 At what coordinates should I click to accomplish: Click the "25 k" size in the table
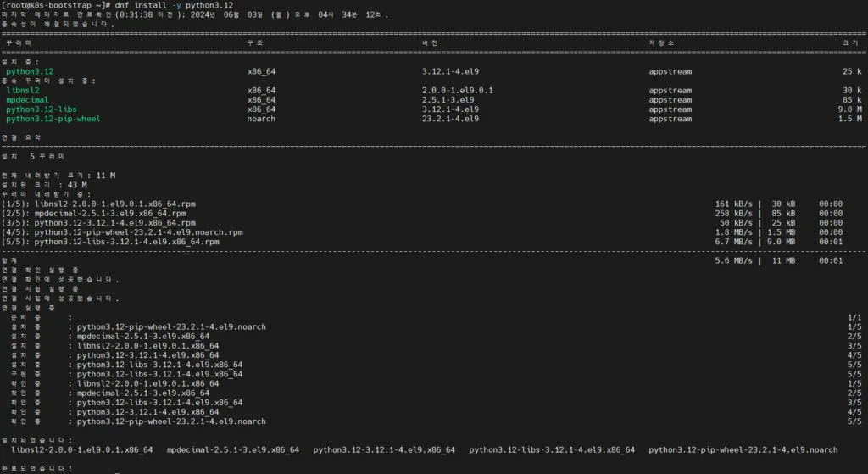(852, 71)
